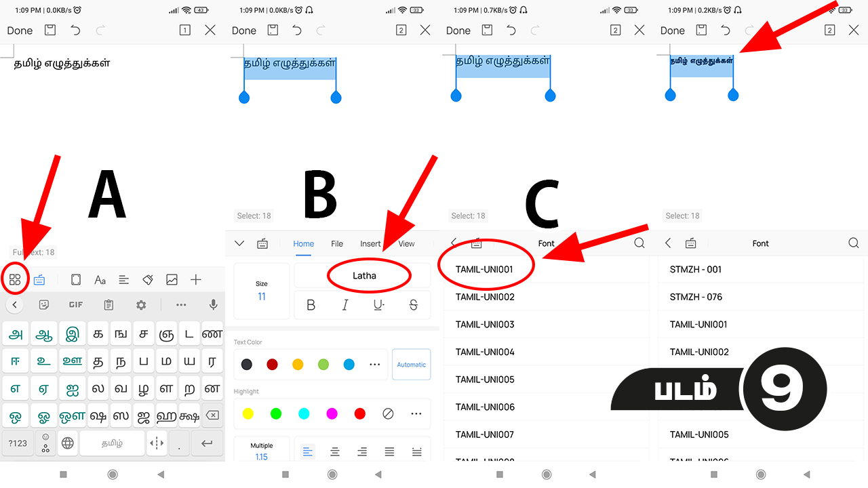Viewport: 868px width, 488px height.
Task: Switch to the View tab
Action: (x=406, y=243)
